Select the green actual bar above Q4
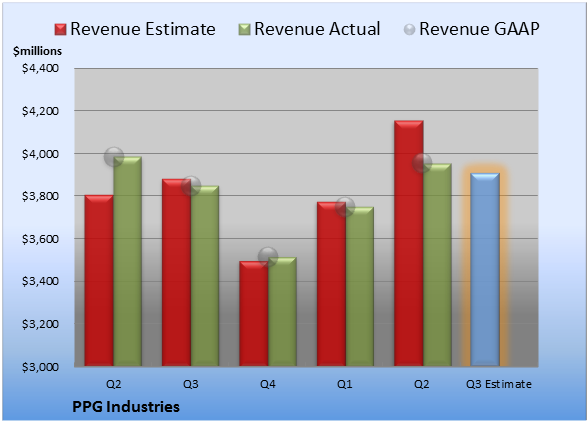Image resolution: width=588 pixels, height=422 pixels. click(282, 311)
